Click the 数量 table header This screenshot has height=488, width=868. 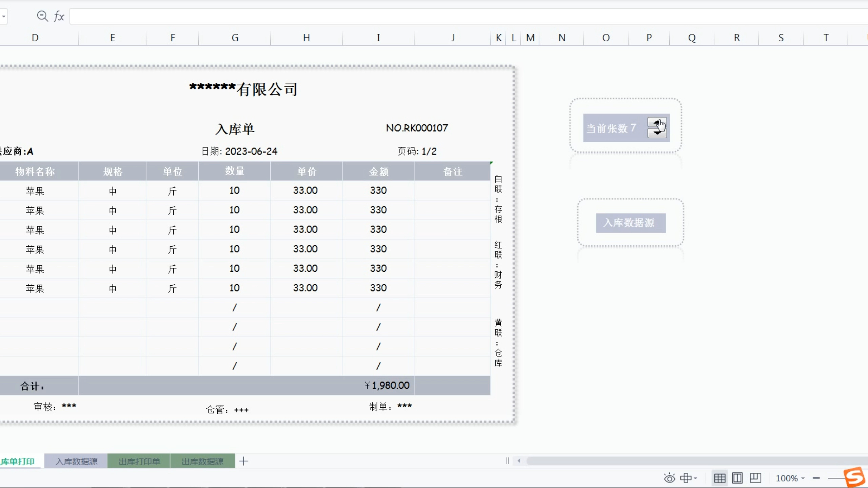[235, 171]
